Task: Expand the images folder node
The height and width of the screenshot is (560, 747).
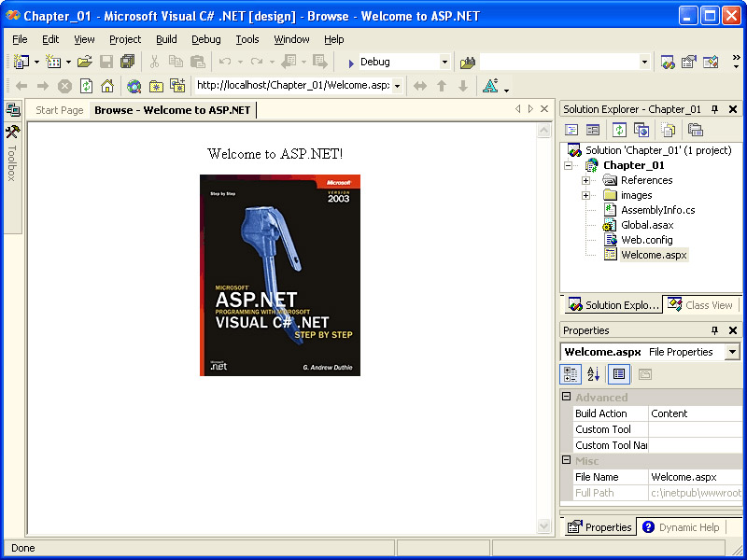Action: tap(585, 195)
